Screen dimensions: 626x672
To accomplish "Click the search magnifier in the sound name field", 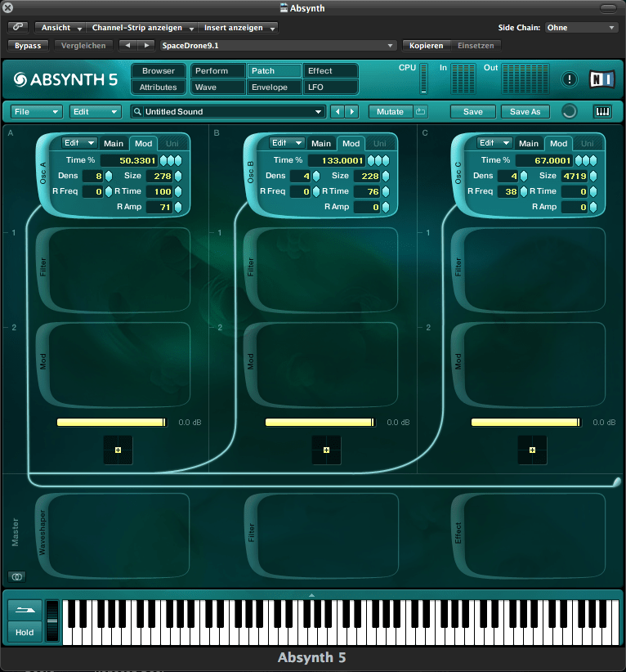I will pos(137,112).
